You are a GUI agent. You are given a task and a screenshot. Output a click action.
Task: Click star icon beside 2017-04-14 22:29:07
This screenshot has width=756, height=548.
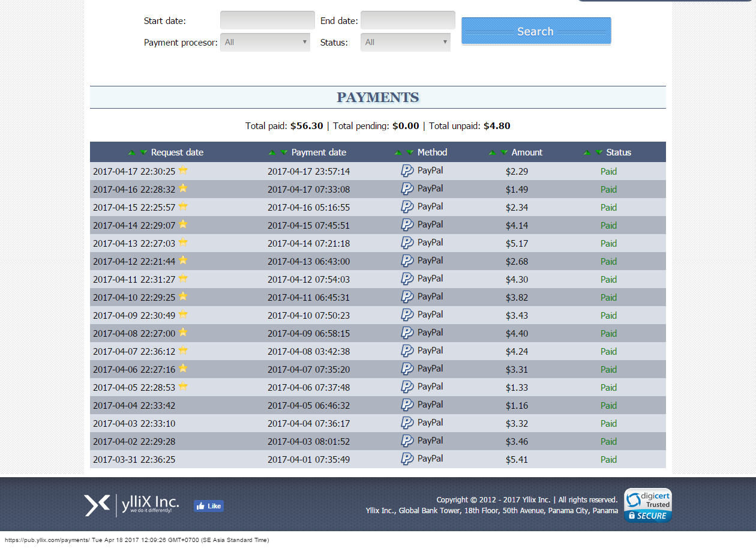183,224
